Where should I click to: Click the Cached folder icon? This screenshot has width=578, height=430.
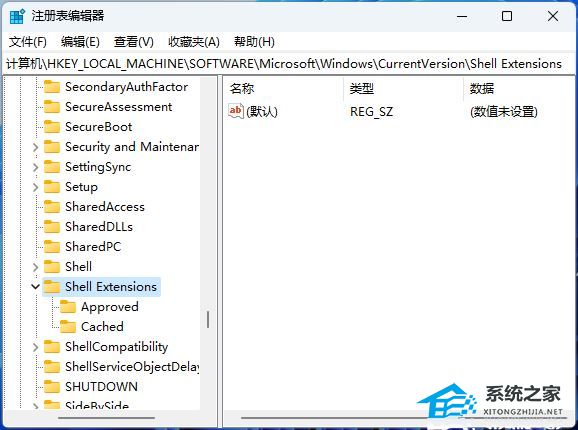pyautogui.click(x=68, y=326)
